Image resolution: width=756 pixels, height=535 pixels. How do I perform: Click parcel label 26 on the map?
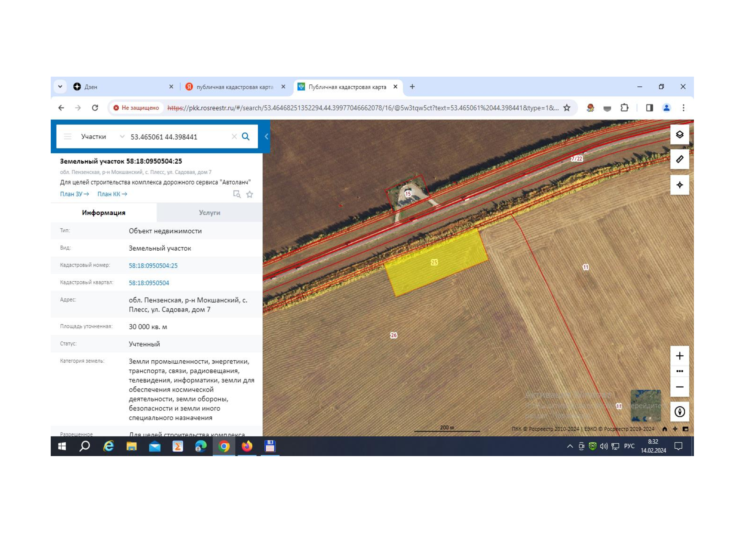coord(393,335)
